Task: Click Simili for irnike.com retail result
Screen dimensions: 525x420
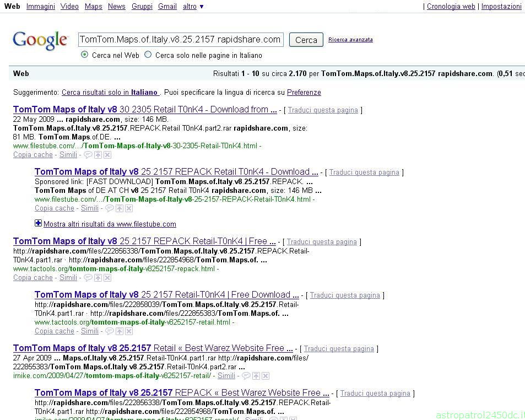Action: [226, 376]
